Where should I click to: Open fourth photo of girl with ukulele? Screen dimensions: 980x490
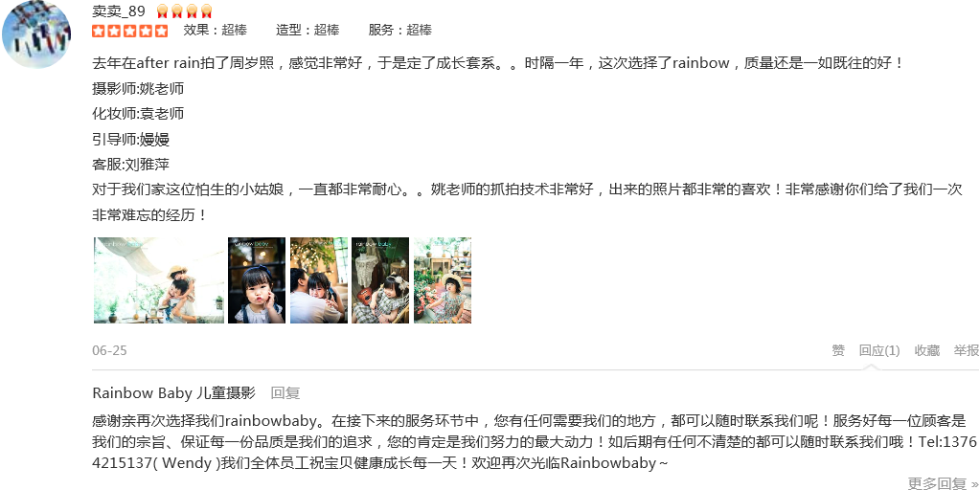click(380, 280)
